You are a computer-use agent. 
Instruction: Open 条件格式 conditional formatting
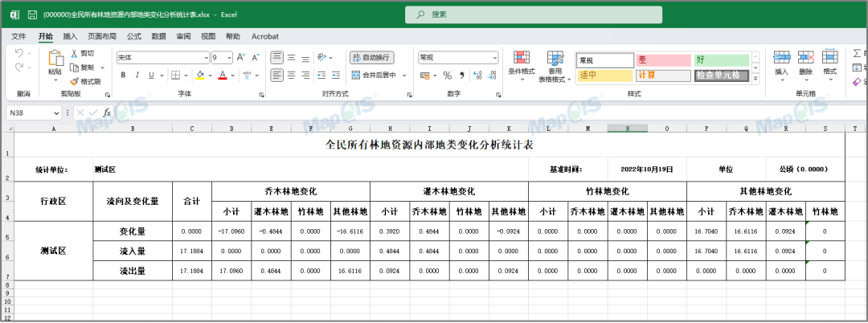click(522, 67)
